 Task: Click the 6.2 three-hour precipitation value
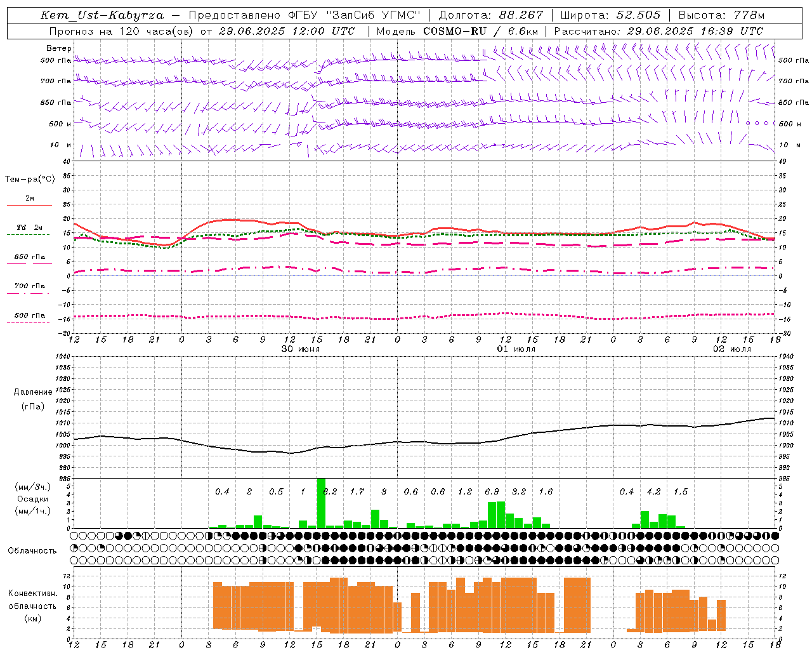coord(330,491)
